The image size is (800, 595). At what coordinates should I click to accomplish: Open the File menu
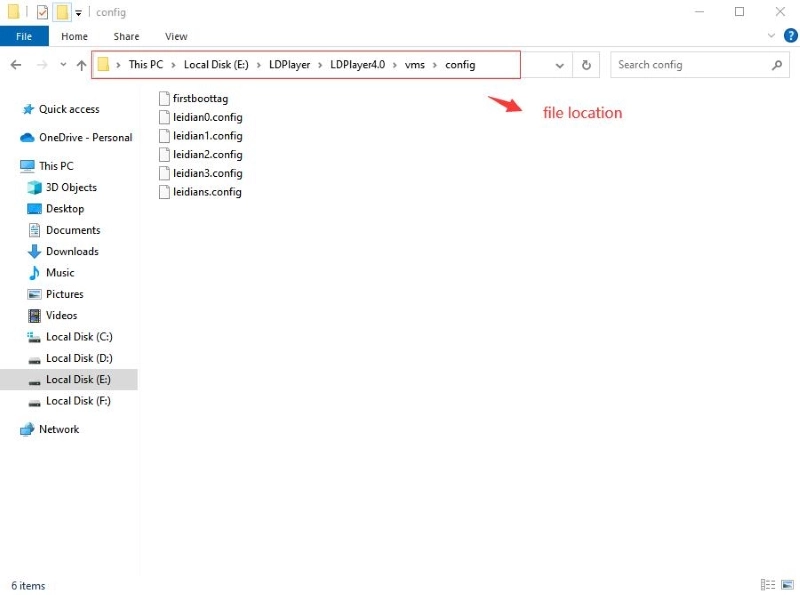point(24,36)
